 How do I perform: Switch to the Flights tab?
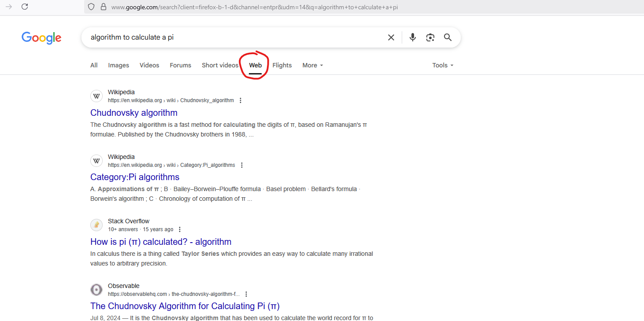point(282,65)
